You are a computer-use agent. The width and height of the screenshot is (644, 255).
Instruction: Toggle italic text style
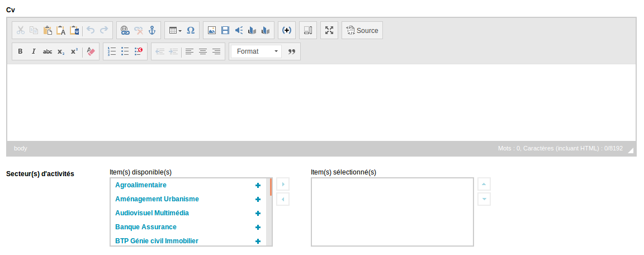click(34, 52)
